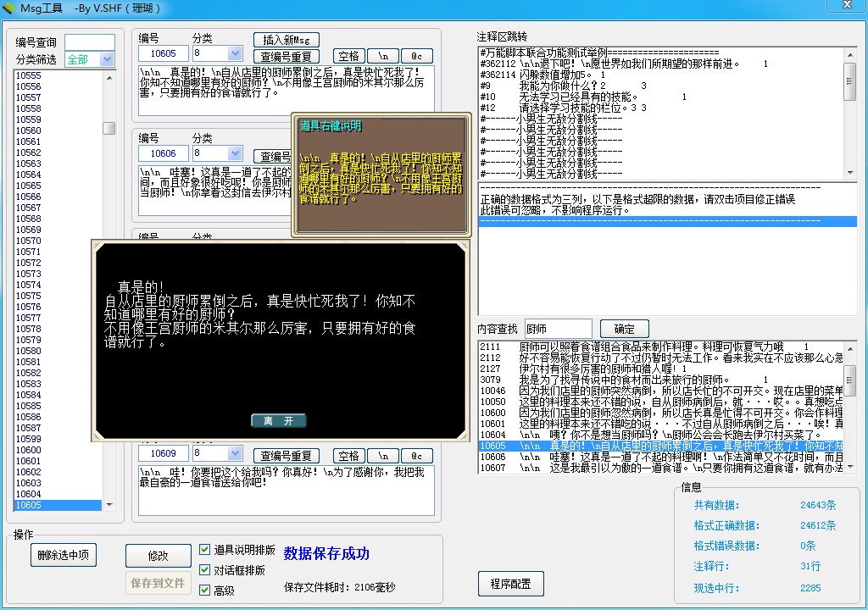The image size is (868, 610).
Task: Click the 修改 button
Action: pyautogui.click(x=158, y=556)
